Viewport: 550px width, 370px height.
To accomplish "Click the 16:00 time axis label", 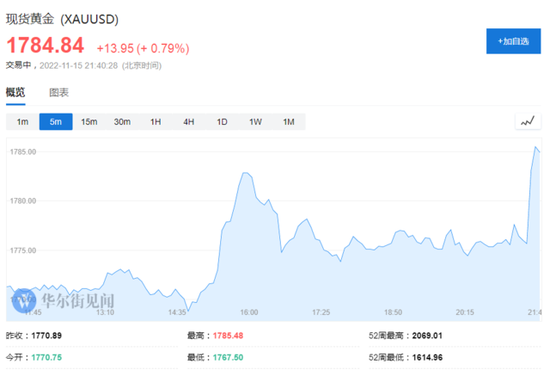I will (x=249, y=312).
